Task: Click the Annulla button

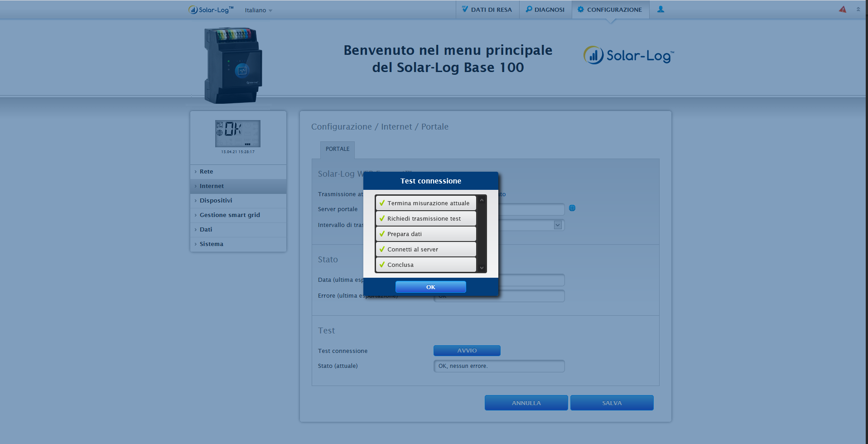Action: 526,403
